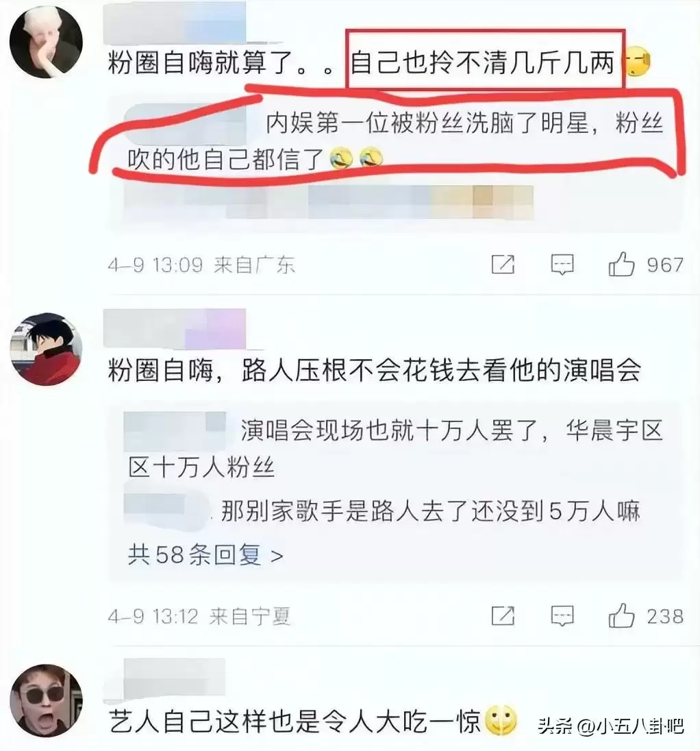Open the reply starting 内娱第一位被粉丝洗脑

(395, 141)
